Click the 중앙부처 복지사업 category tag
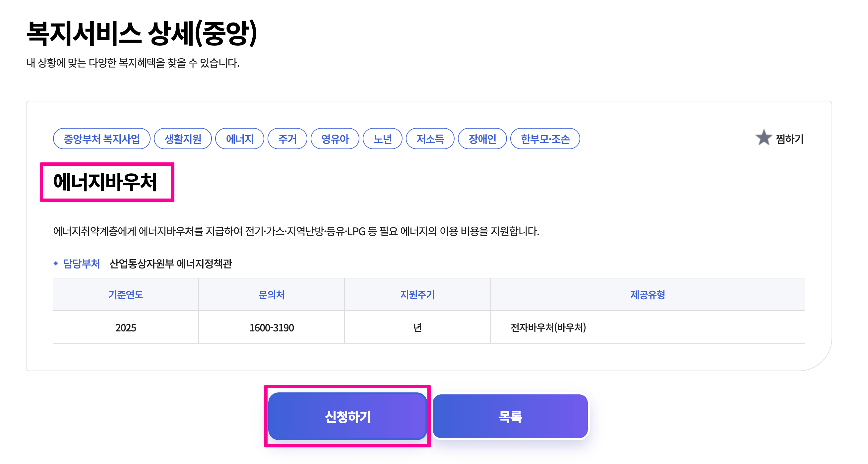Screen dimensions: 868x464 pos(101,139)
